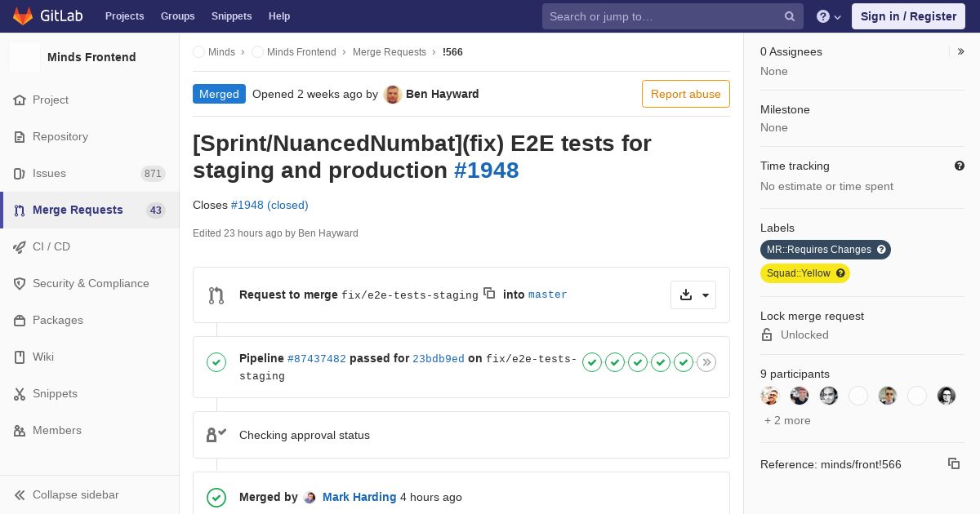The width and height of the screenshot is (980, 514).
Task: Click the search magnifier icon
Action: tap(790, 16)
